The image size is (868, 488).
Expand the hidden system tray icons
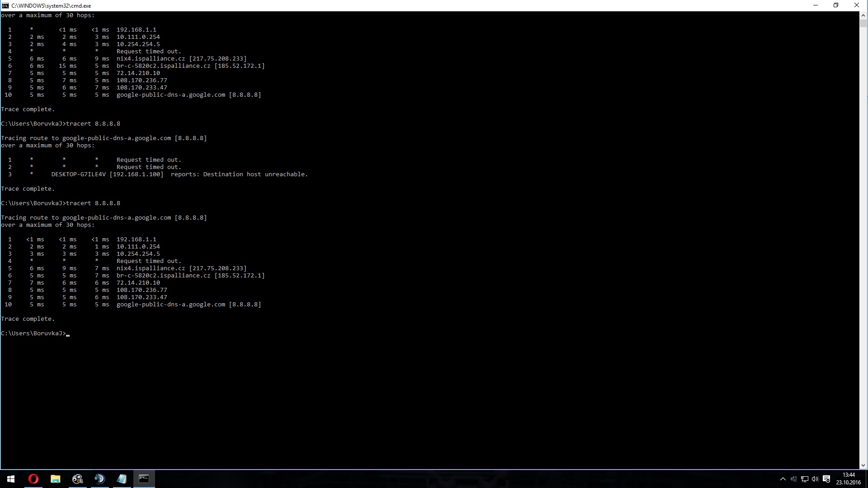click(783, 479)
